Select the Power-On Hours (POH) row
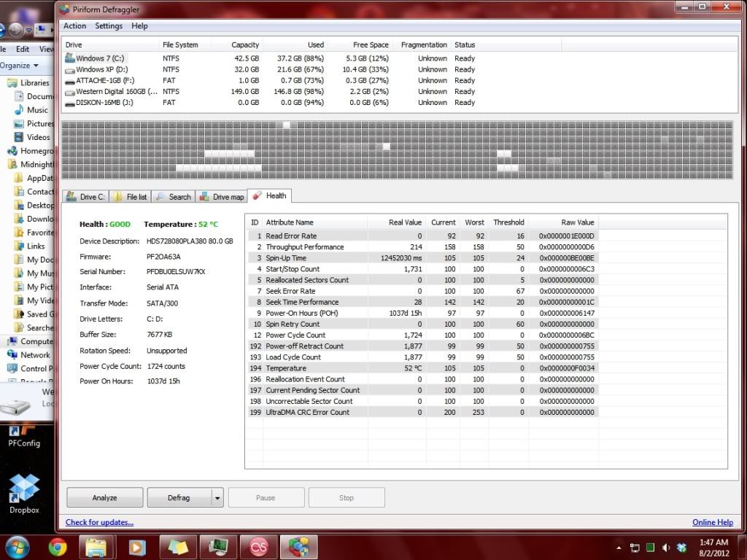 (422, 314)
